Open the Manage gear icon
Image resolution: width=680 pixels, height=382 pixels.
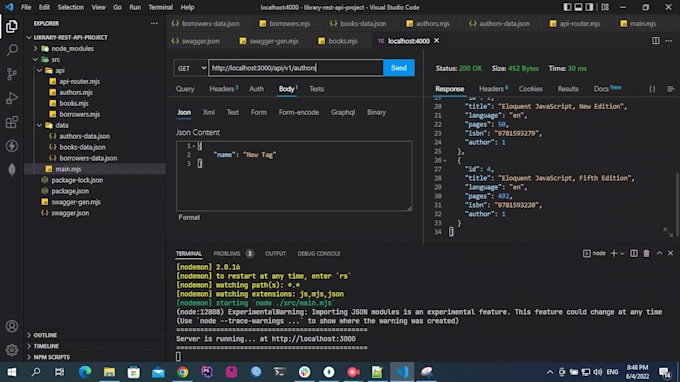click(x=12, y=350)
